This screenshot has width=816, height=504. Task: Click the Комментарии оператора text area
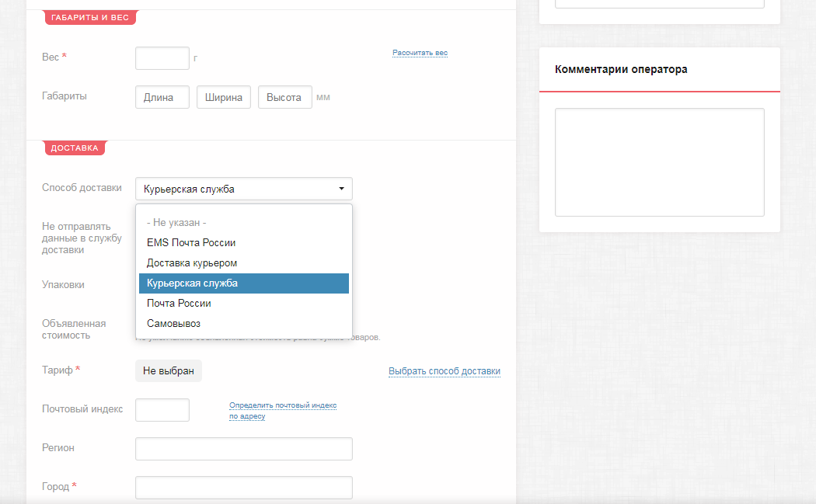tap(659, 162)
